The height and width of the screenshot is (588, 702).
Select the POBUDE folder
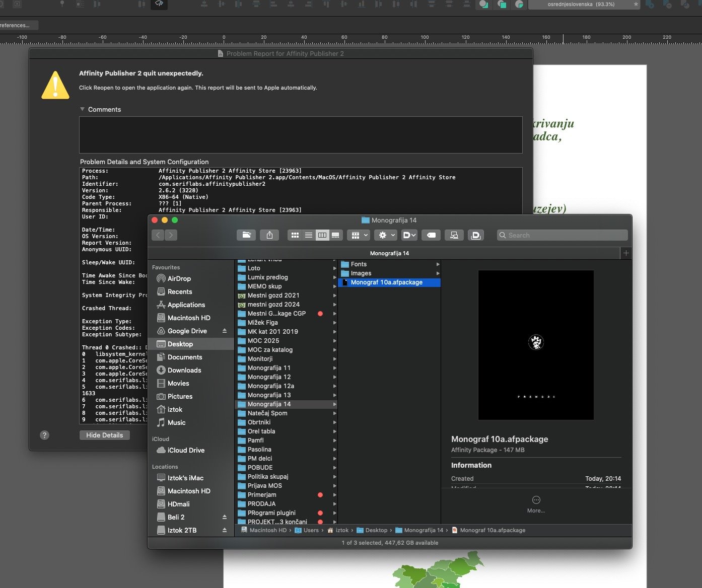point(286,468)
